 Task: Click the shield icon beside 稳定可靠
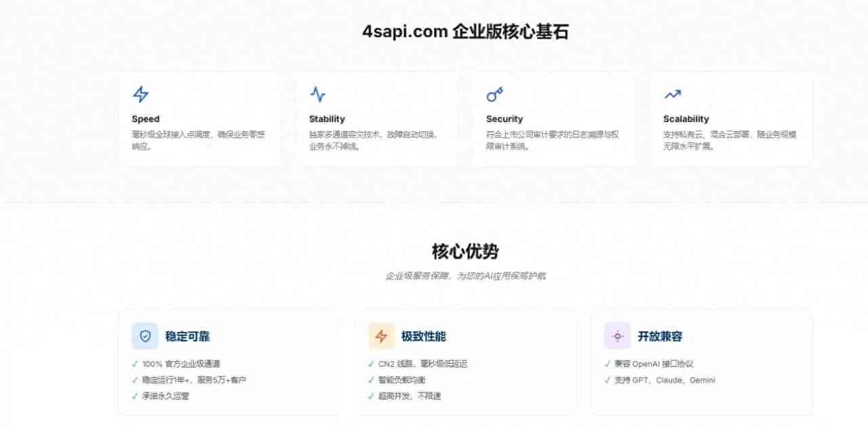[x=145, y=336]
